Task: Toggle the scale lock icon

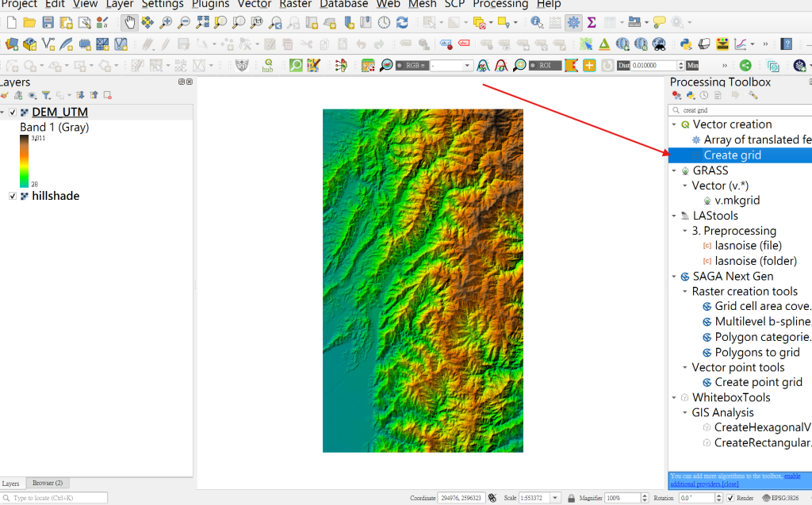Action: click(571, 498)
